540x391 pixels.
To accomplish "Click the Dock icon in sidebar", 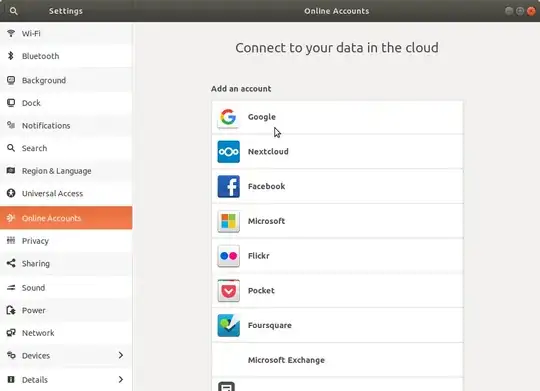I will (x=11, y=103).
